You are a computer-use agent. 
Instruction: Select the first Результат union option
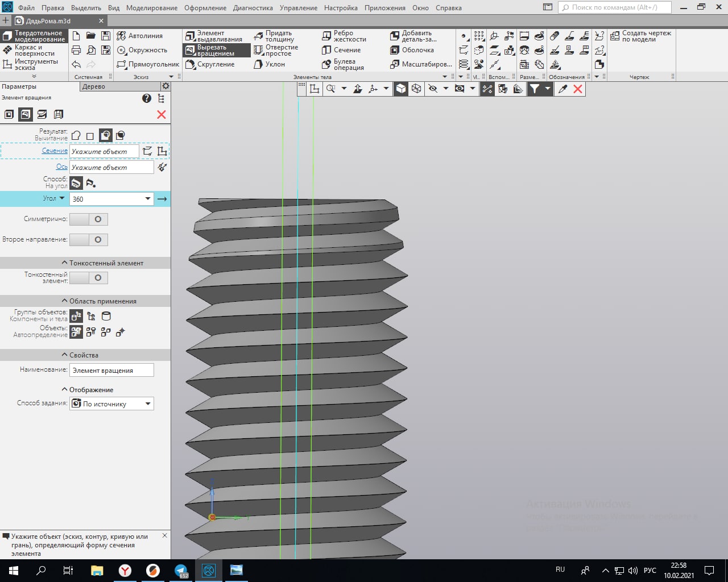pyautogui.click(x=76, y=135)
